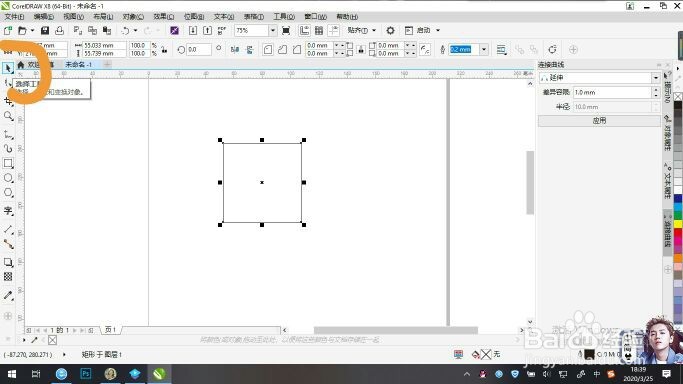Viewport: 683px width, 384px height.
Task: Select the Crop tool
Action: point(8,101)
